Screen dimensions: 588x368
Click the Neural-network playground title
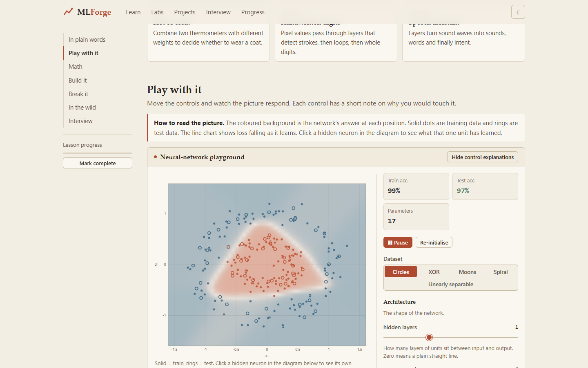tap(202, 157)
